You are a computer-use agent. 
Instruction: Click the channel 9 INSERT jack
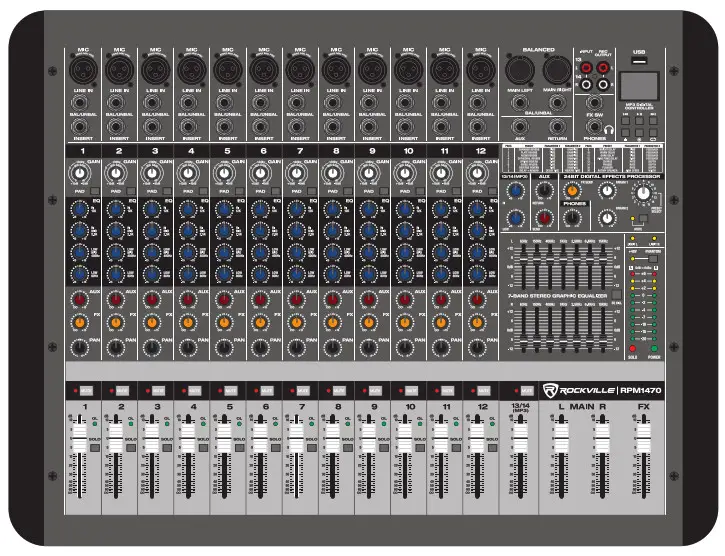coord(369,126)
